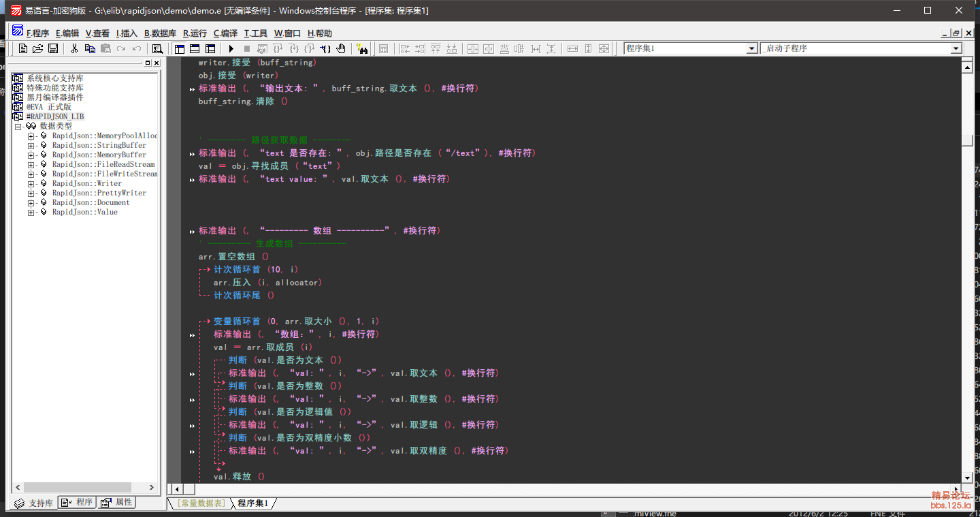Open the R.运行 menu

tap(195, 33)
